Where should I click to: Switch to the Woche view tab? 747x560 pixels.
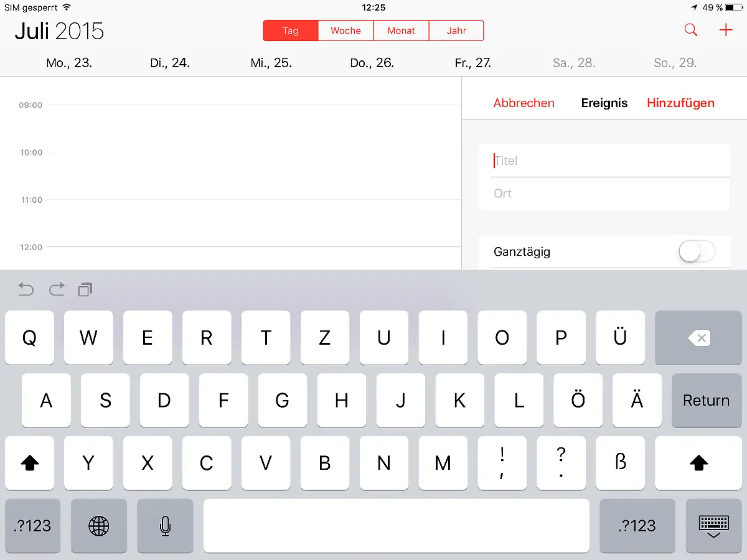coord(345,30)
